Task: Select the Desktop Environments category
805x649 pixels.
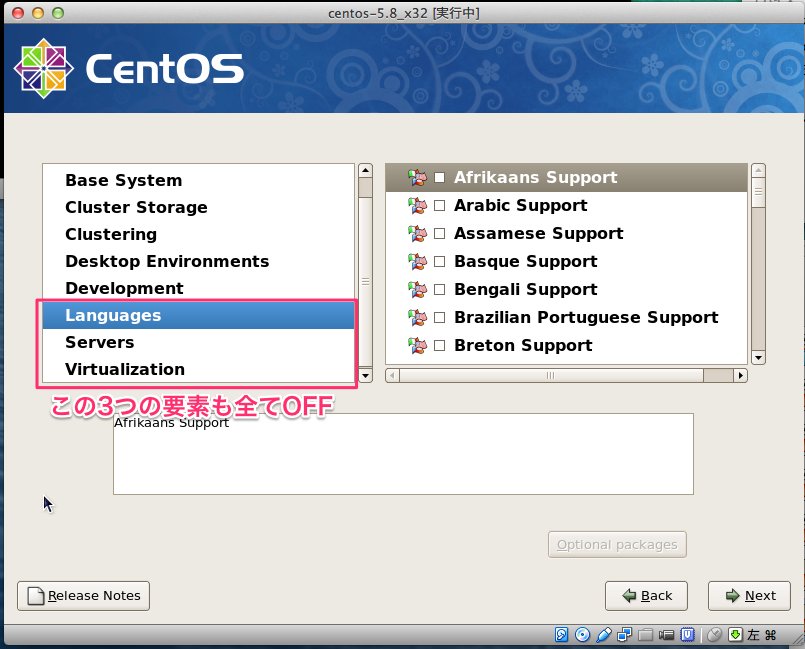Action: coord(166,261)
